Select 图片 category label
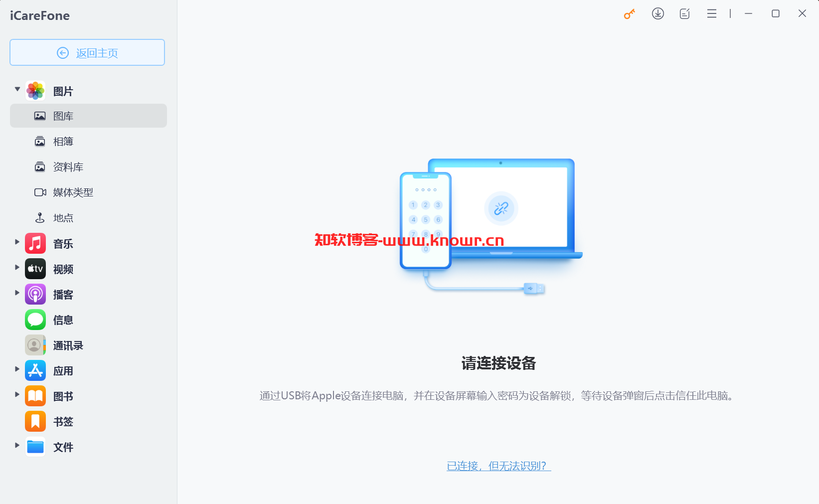The width and height of the screenshot is (819, 504). pos(63,91)
